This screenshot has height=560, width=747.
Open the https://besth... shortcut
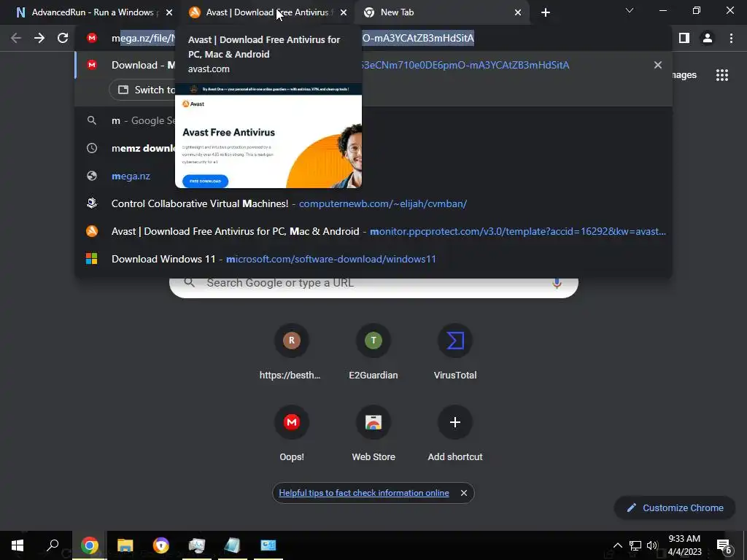[x=291, y=351]
